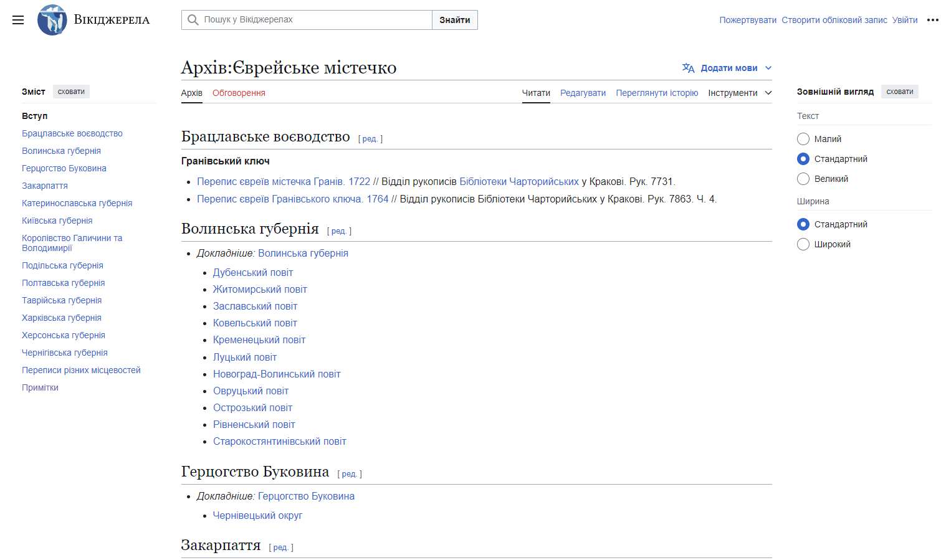Open the Луцький повіт link
Screen dimensions: 941x560
pos(245,357)
